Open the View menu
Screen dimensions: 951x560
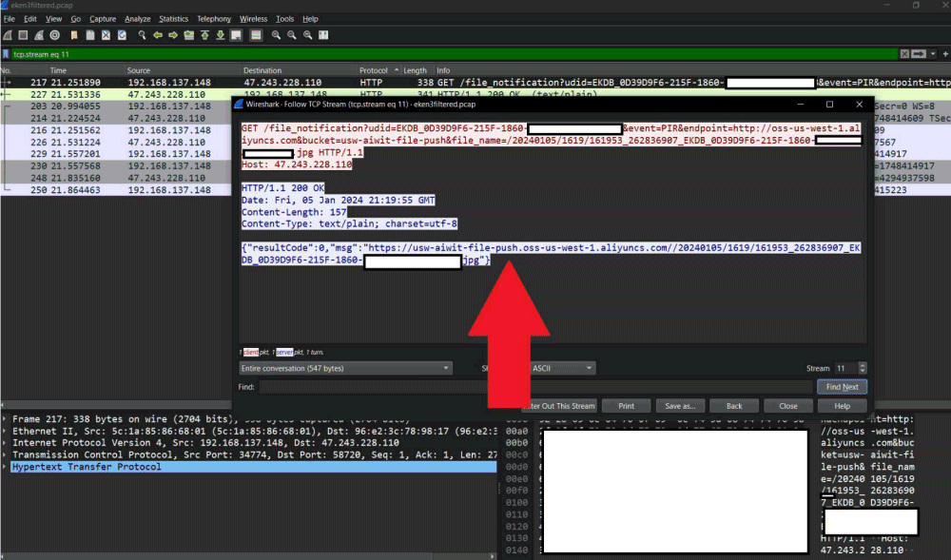53,19
